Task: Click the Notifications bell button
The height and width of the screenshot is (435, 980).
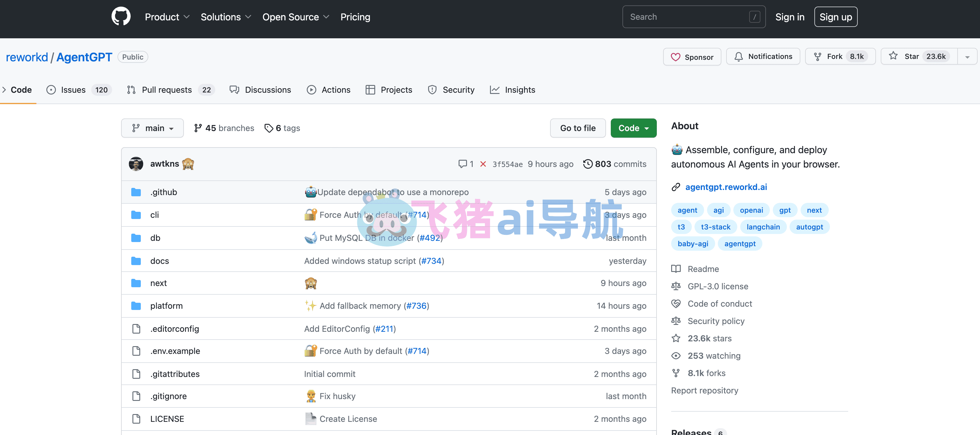Action: [x=763, y=57]
